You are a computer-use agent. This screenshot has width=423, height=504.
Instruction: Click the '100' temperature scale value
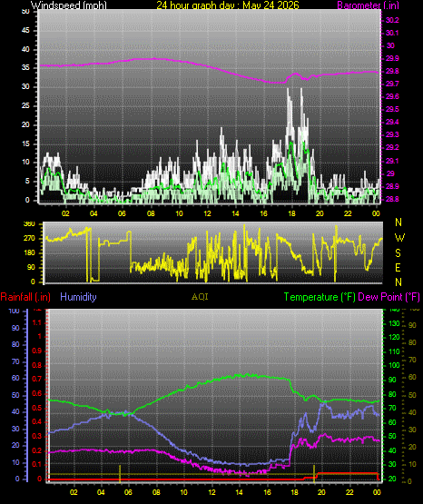tap(394, 365)
